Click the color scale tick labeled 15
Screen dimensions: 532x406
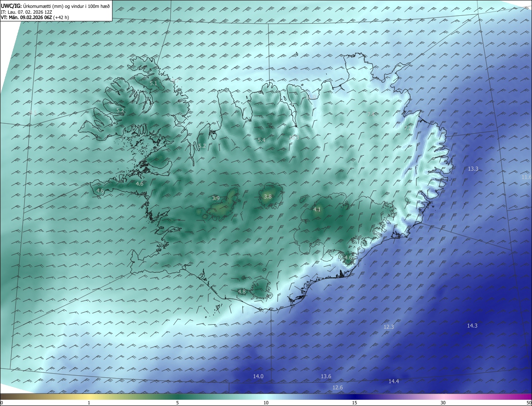(x=355, y=403)
